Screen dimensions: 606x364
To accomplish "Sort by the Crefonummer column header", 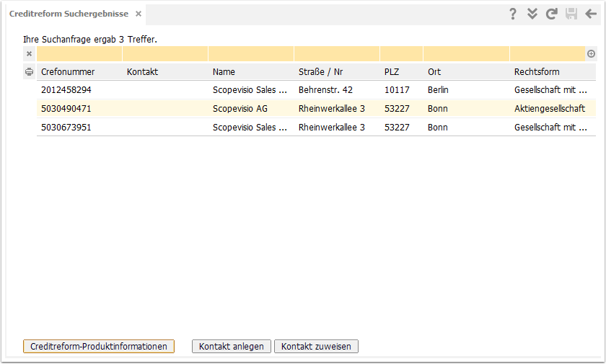I will (x=68, y=72).
